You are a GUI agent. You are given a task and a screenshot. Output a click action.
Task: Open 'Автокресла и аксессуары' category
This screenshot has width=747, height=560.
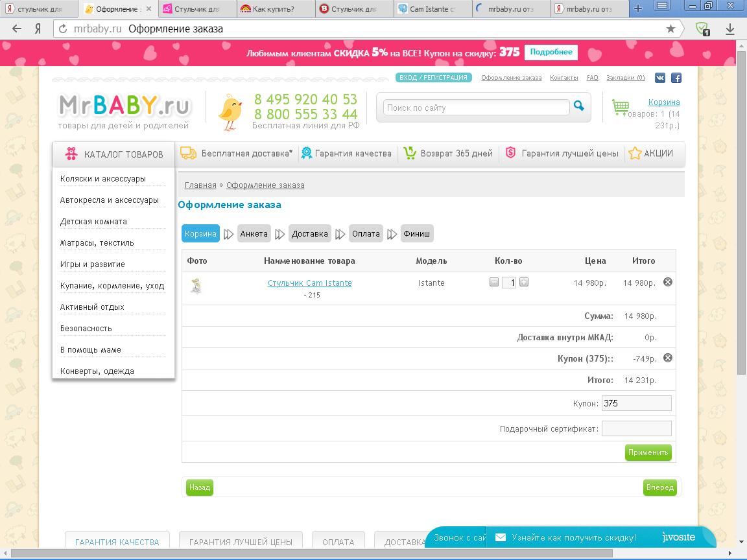(109, 200)
